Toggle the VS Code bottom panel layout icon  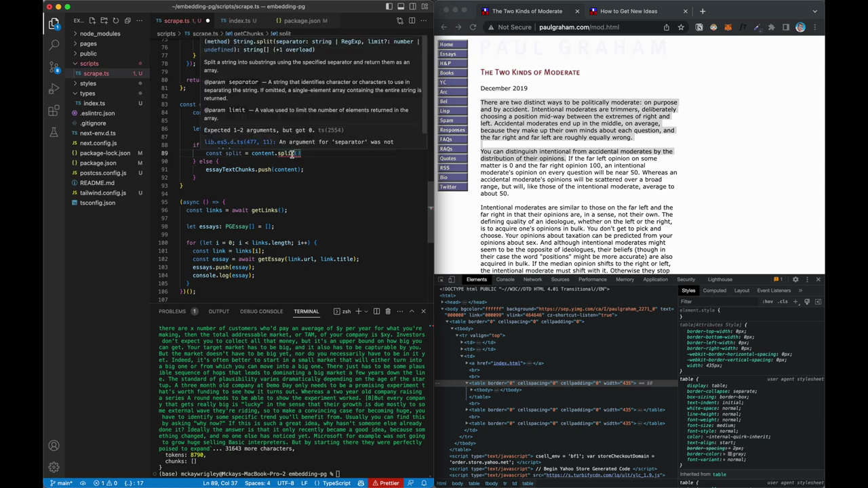pyautogui.click(x=401, y=7)
